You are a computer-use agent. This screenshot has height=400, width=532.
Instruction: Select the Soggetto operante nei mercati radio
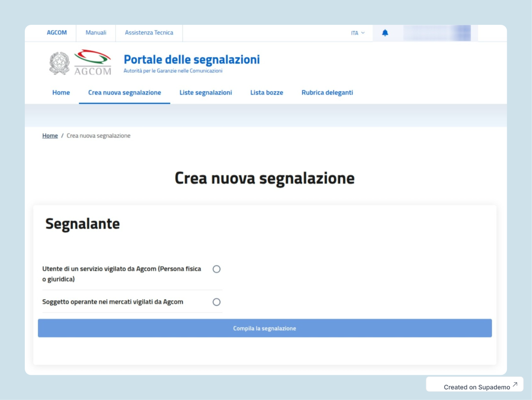click(217, 302)
